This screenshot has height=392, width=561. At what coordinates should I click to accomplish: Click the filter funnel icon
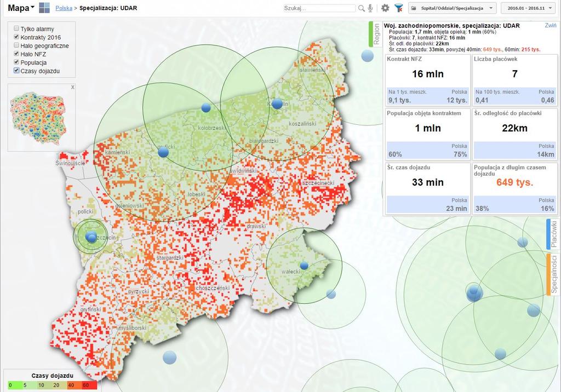[x=398, y=8]
